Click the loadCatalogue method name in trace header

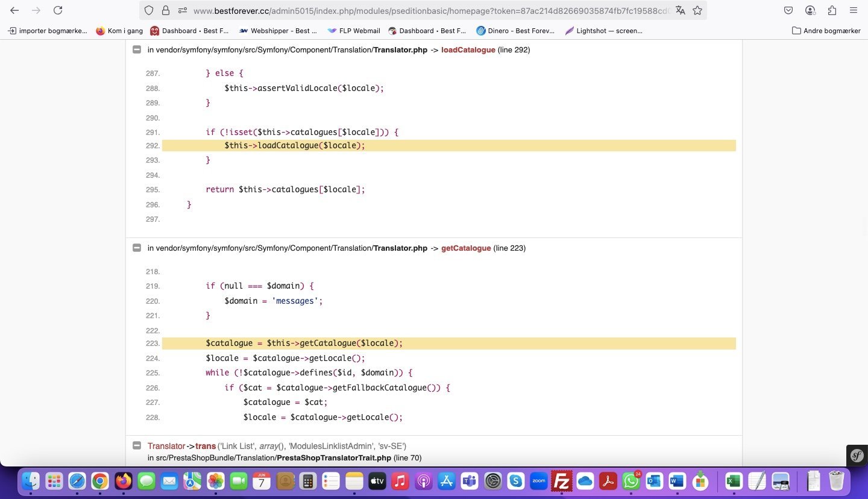point(468,50)
